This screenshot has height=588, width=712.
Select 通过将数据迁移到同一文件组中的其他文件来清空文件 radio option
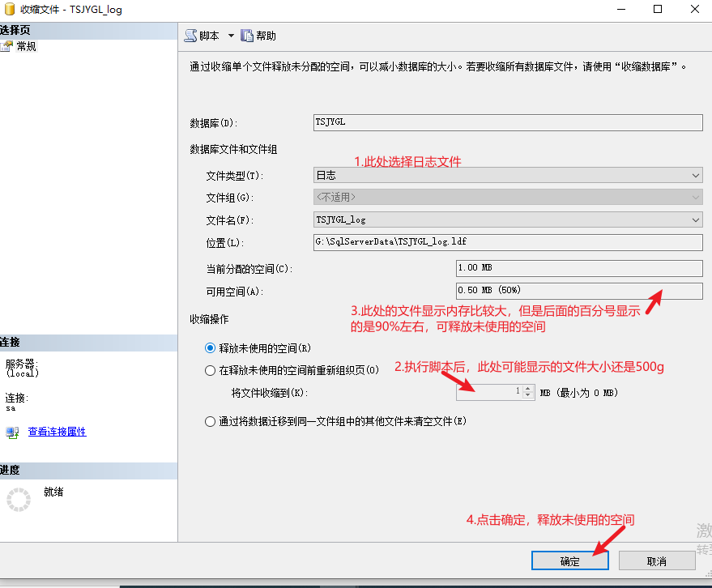coord(210,421)
